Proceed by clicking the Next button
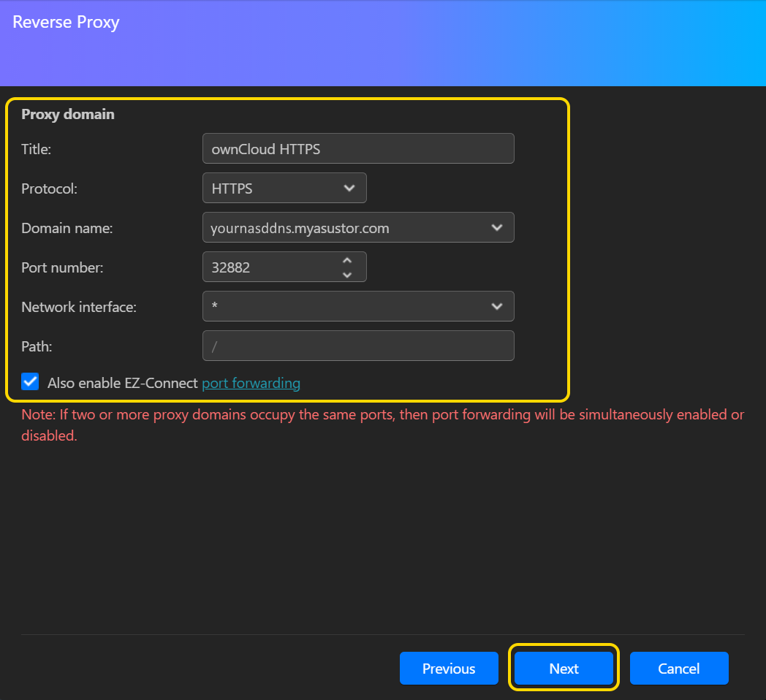 coord(564,668)
